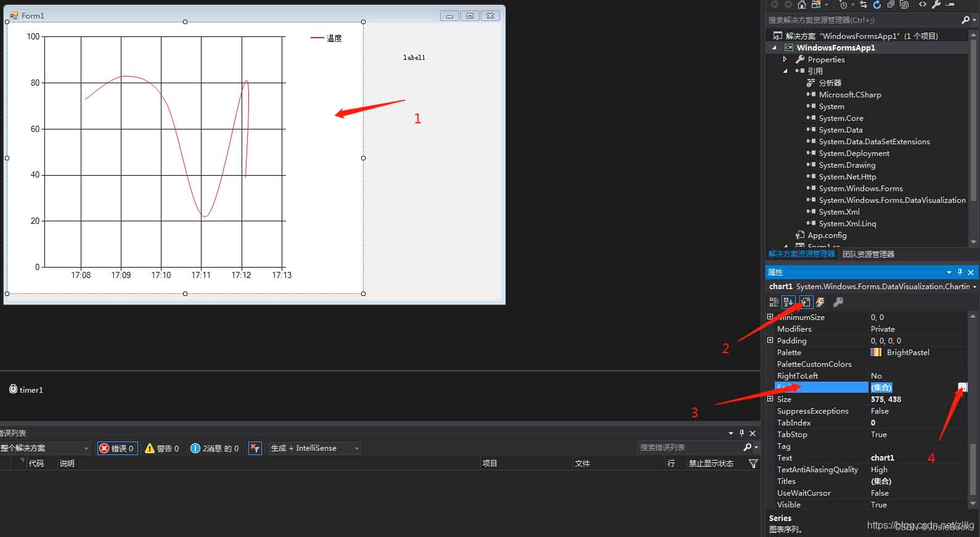The image size is (980, 537).
Task: Select the Microsoft.CSharp reference
Action: tap(850, 94)
